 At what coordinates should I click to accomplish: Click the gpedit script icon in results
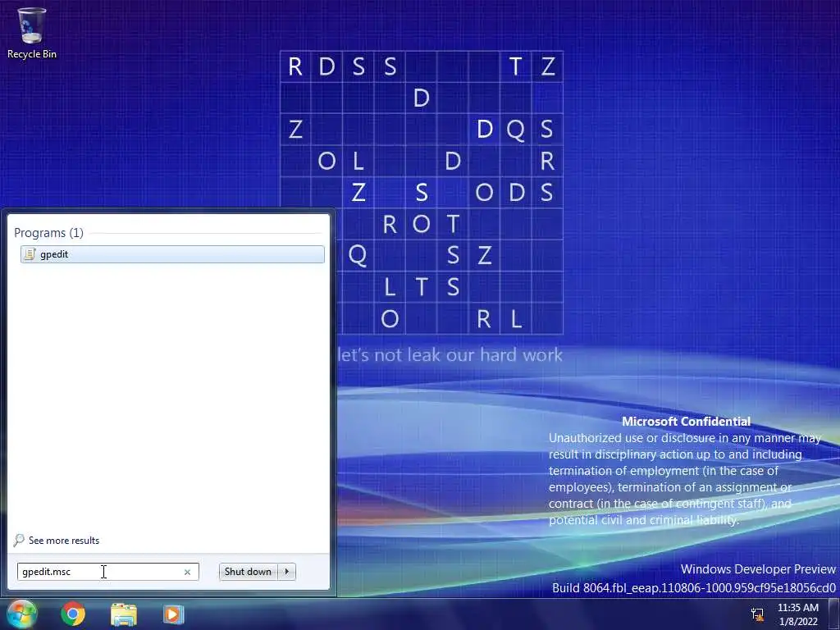30,254
